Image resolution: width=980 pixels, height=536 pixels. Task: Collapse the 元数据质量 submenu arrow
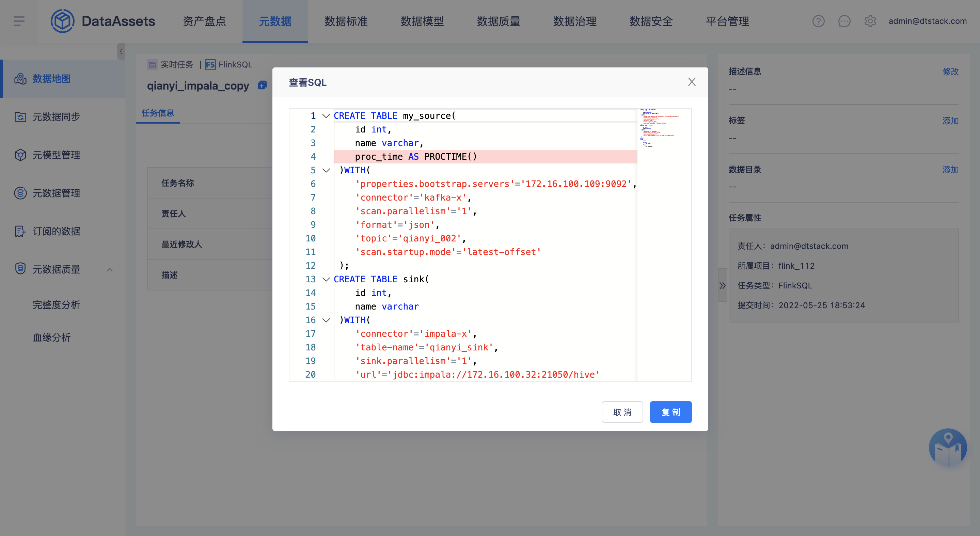[x=110, y=270]
